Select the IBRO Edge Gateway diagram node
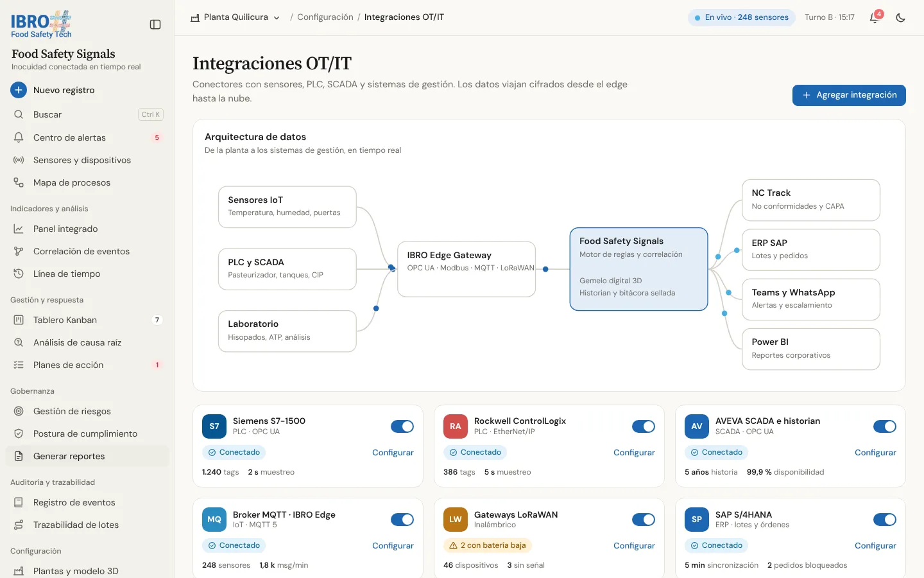924x578 pixels. [466, 269]
